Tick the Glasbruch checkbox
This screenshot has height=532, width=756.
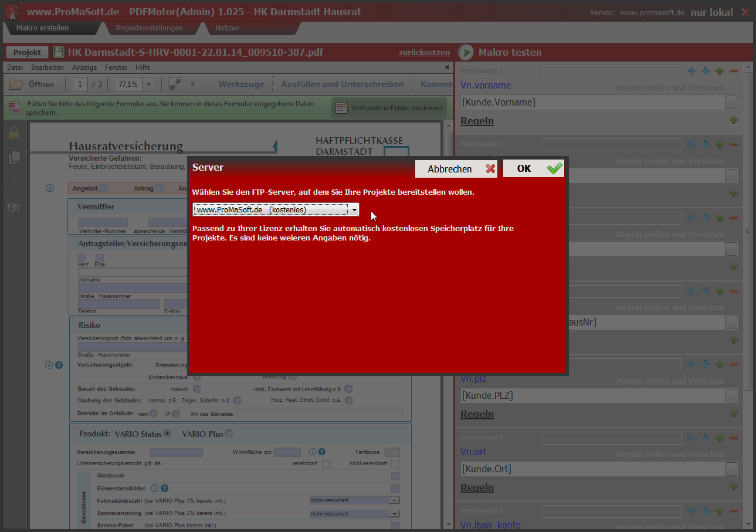(x=395, y=476)
